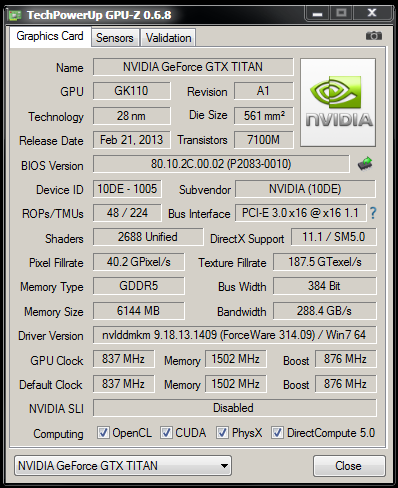The height and width of the screenshot is (488, 398).
Task: Click the Shaders field 2688 Unified
Action: pyautogui.click(x=148, y=237)
